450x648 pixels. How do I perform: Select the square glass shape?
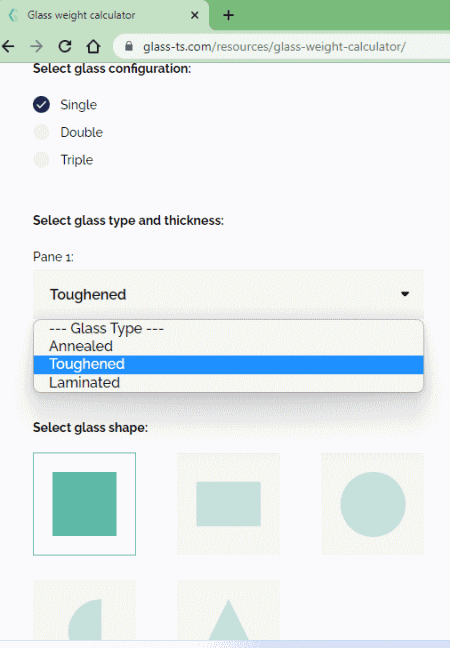84,504
